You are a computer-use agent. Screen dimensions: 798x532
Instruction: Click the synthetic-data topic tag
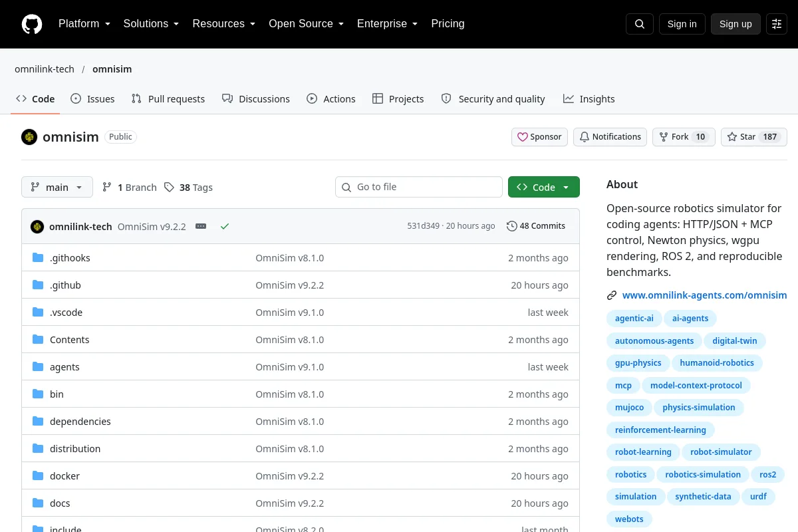[x=703, y=497]
